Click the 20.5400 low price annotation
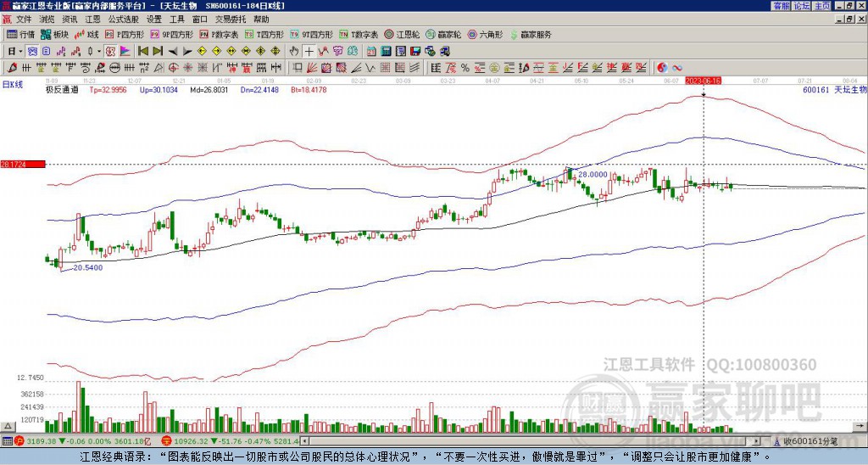The width and height of the screenshot is (868, 465). [88, 267]
